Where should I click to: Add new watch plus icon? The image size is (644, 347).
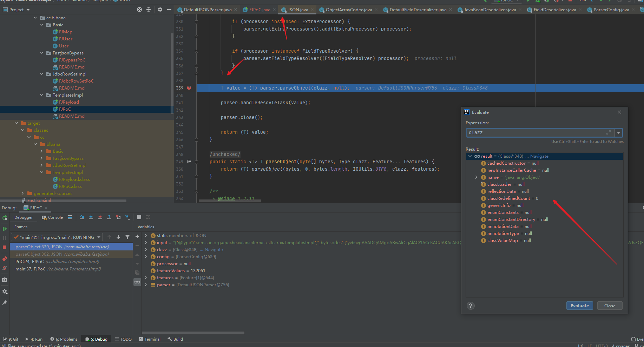[x=137, y=236]
